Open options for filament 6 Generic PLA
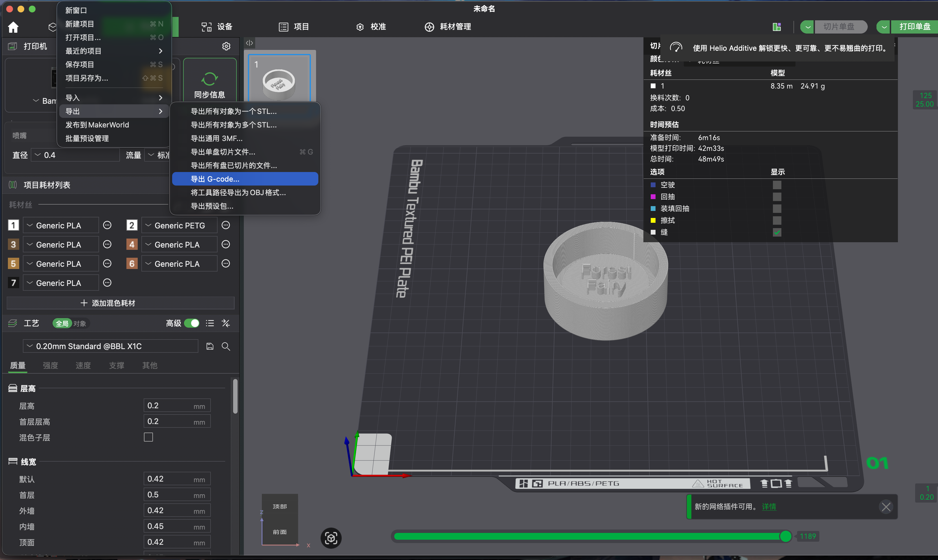 click(226, 263)
